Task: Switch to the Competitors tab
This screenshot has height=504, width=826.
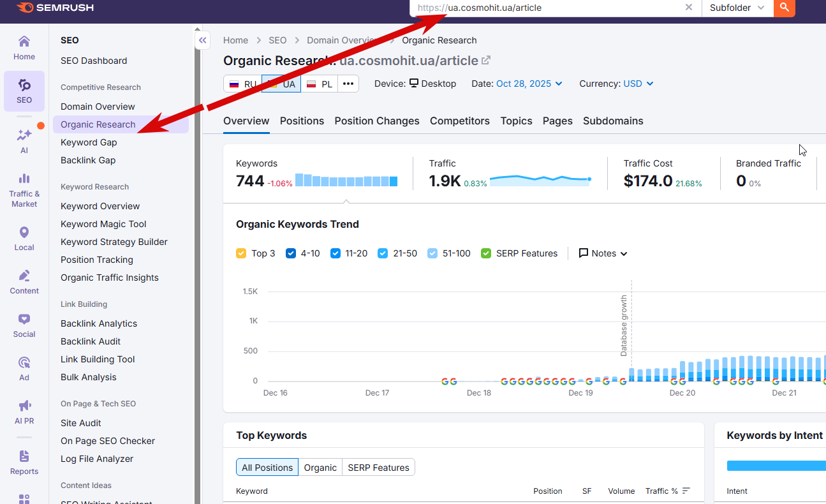Action: tap(460, 121)
